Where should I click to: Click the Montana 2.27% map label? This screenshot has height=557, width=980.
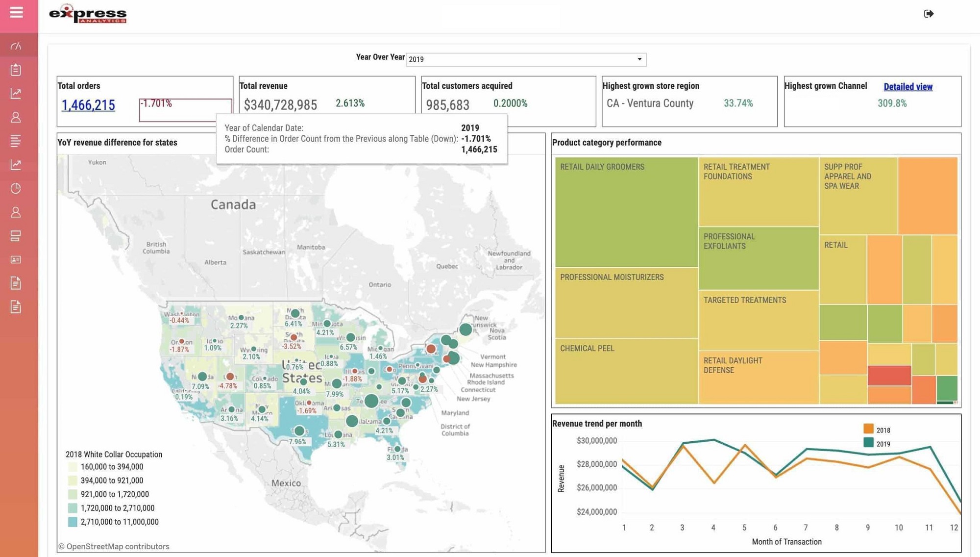(x=239, y=326)
